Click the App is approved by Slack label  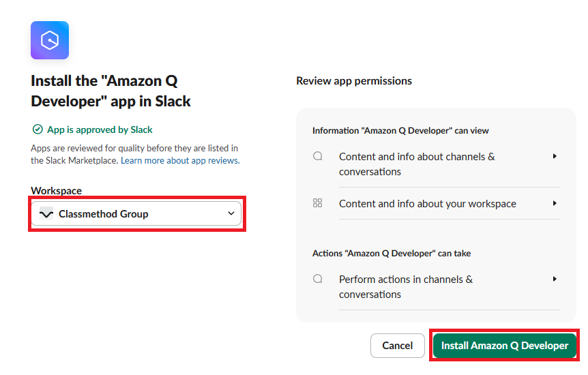pos(100,130)
